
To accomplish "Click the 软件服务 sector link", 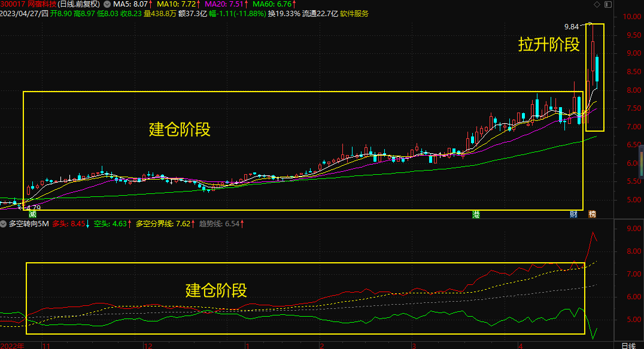I will click(x=354, y=14).
